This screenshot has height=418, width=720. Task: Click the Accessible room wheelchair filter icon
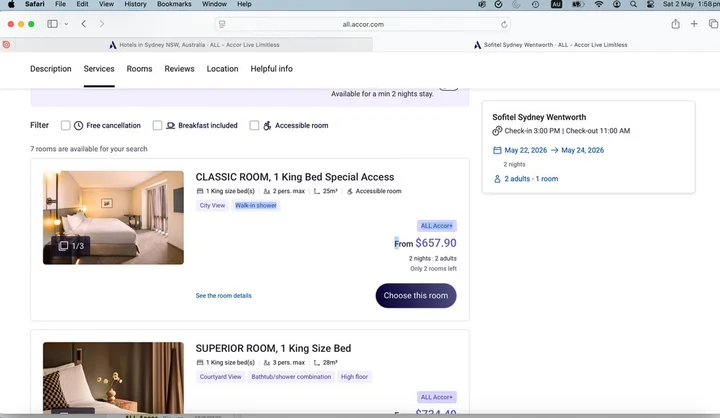(x=267, y=125)
